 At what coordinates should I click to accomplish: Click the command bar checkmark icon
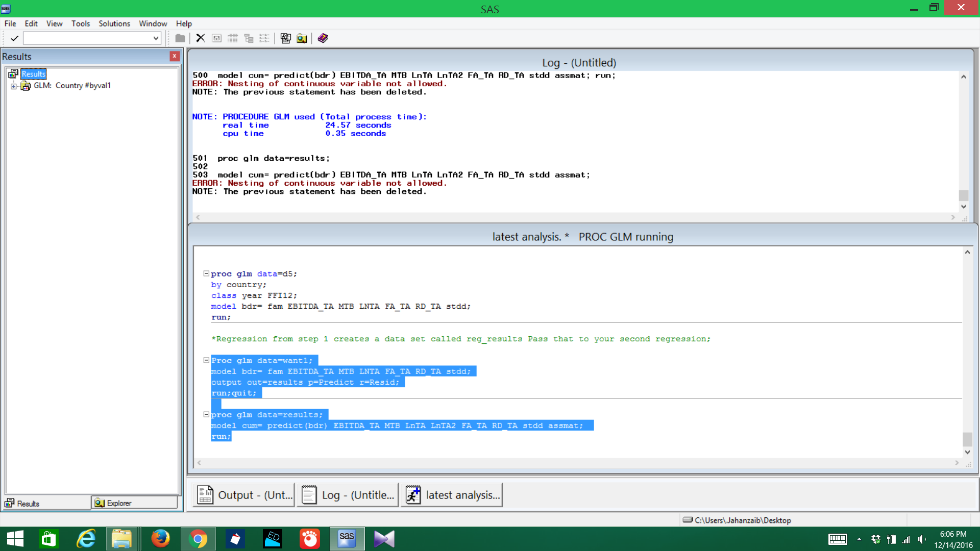point(14,38)
